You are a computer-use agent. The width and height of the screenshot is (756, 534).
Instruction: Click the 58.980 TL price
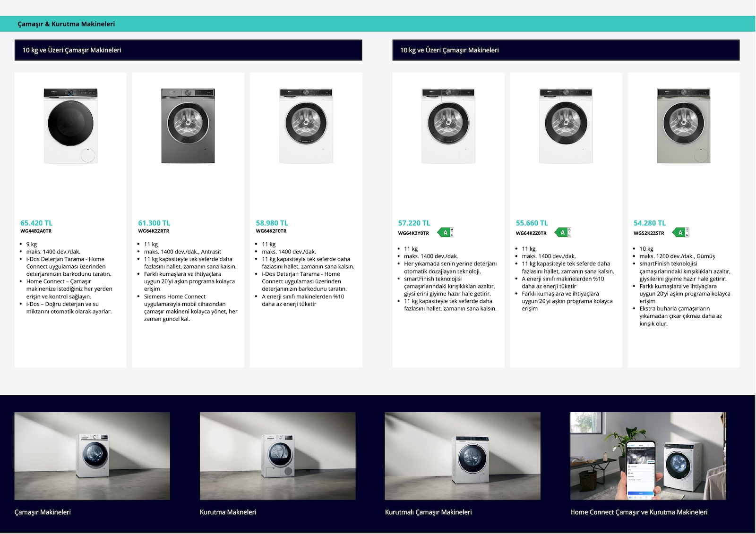272,223
